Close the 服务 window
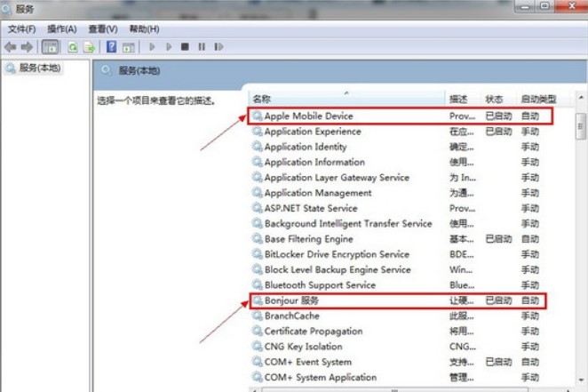The width and height of the screenshot is (588, 392). (571, 6)
